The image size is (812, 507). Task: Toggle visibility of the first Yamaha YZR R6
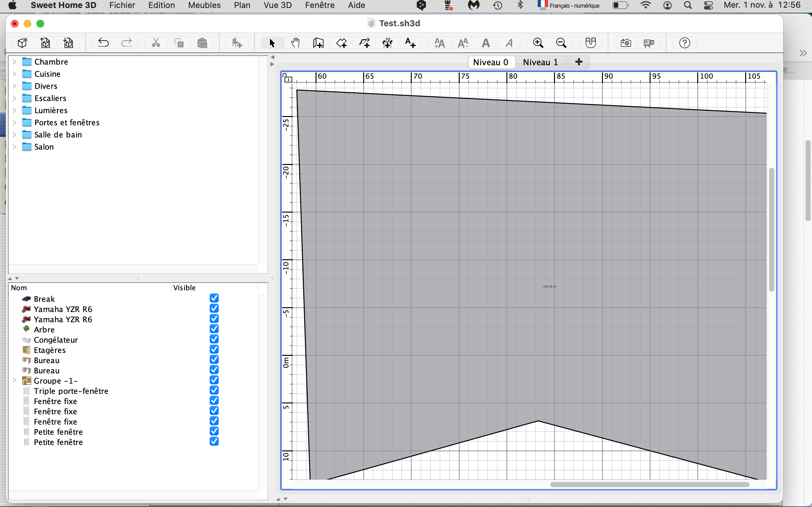[214, 308]
